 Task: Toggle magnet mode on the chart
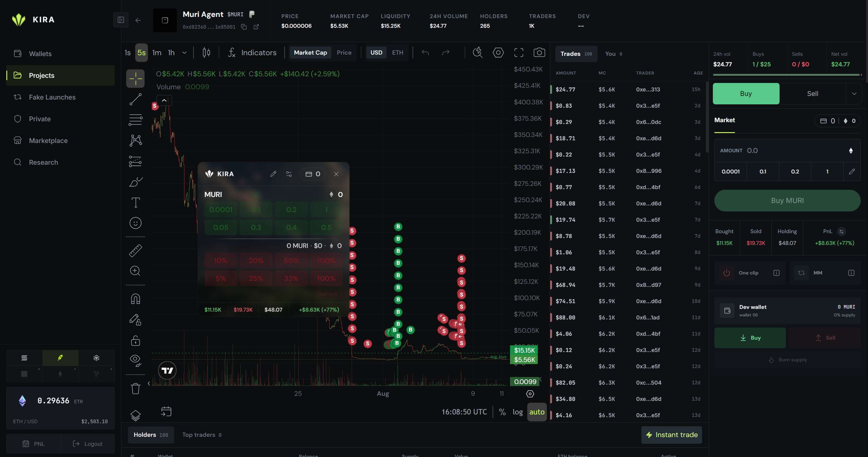(136, 299)
